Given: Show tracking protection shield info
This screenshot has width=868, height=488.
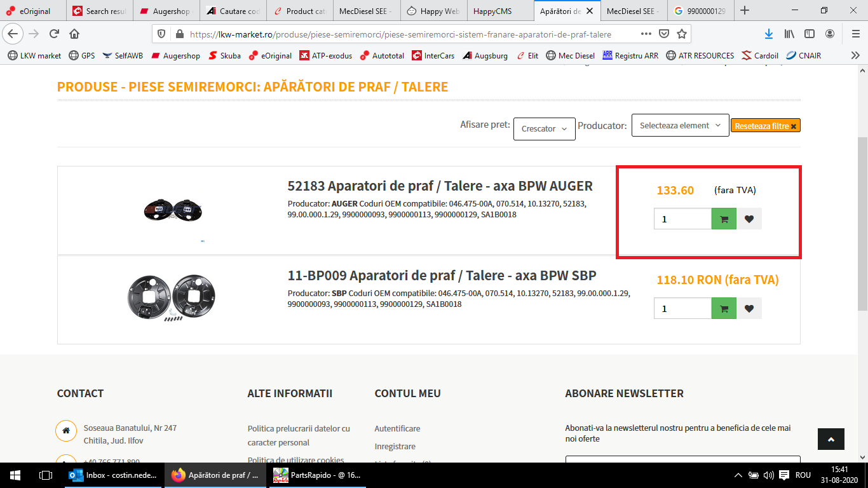Looking at the screenshot, I should tap(161, 34).
